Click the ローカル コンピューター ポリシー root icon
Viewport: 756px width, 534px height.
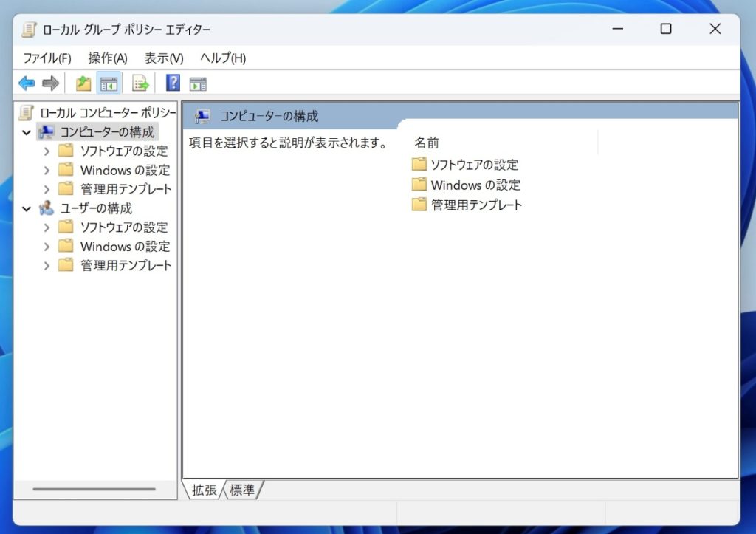27,112
